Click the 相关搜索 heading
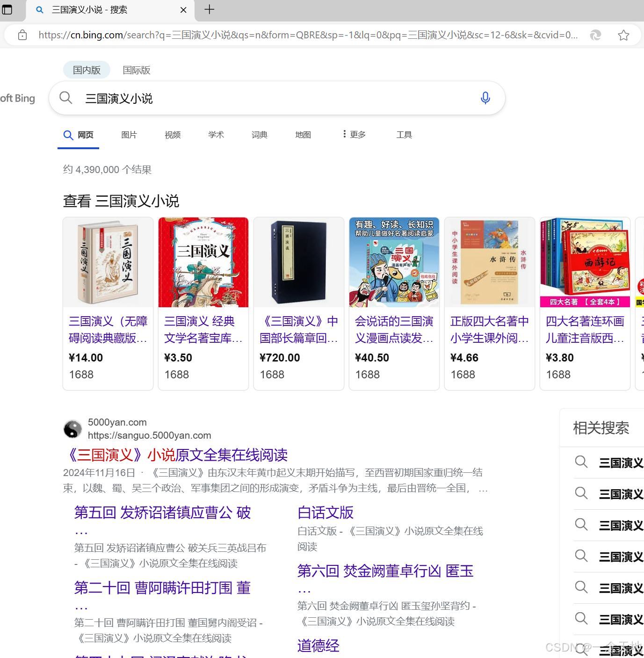Screen dimensions: 644x658 (601, 428)
